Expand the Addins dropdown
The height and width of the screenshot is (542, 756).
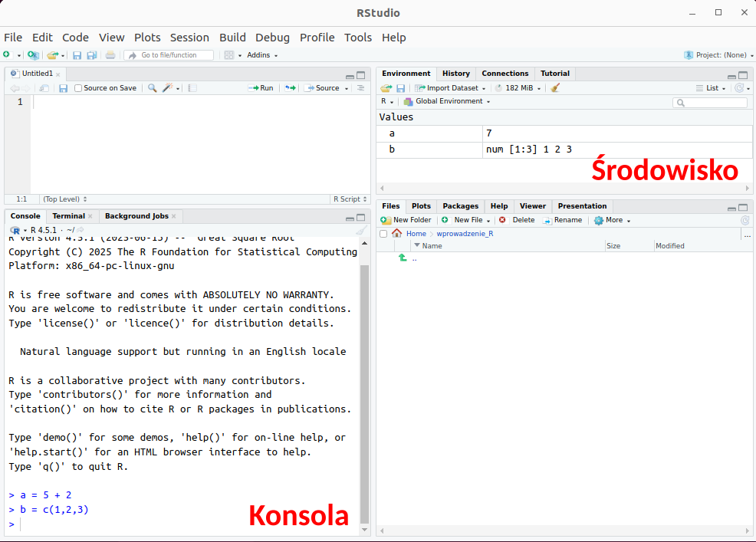tap(262, 55)
